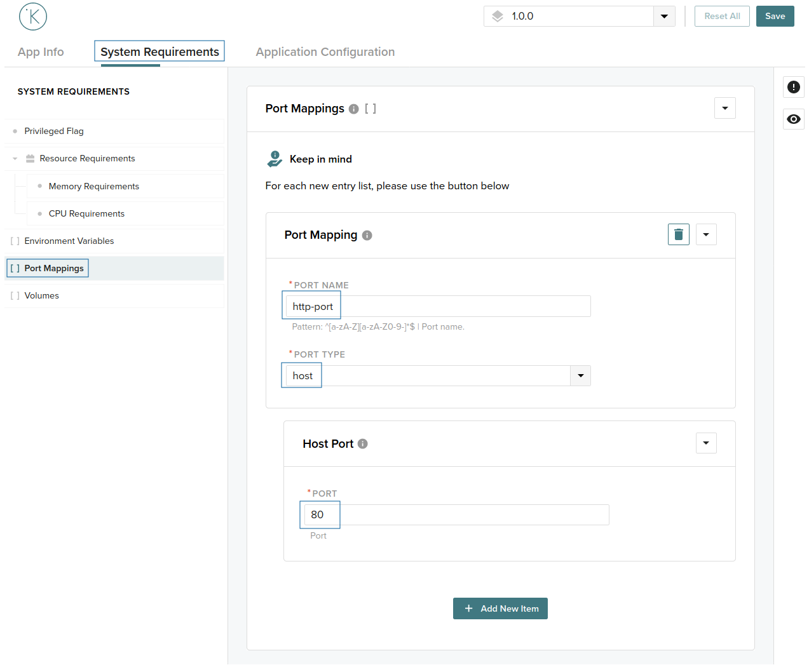Open the version 1.0.0 dropdown
Image resolution: width=809 pixels, height=672 pixels.
pyautogui.click(x=663, y=17)
